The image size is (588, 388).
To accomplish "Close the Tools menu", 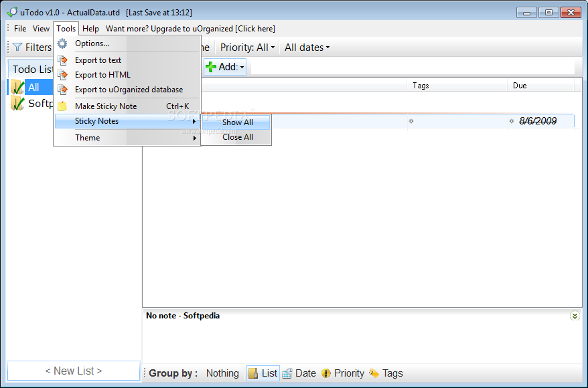I will click(66, 29).
